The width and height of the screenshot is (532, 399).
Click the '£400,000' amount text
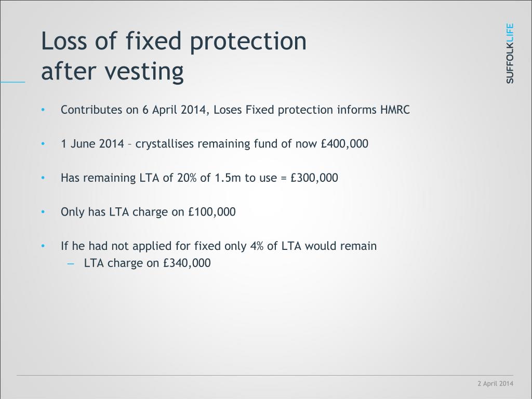click(344, 144)
